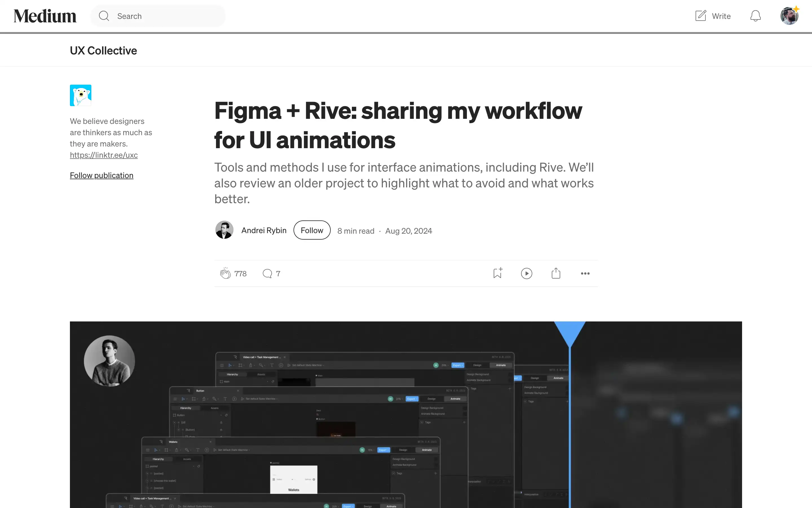Viewport: 812px width, 508px height.
Task: Click the Aug 20, 2024 date
Action: click(x=408, y=231)
